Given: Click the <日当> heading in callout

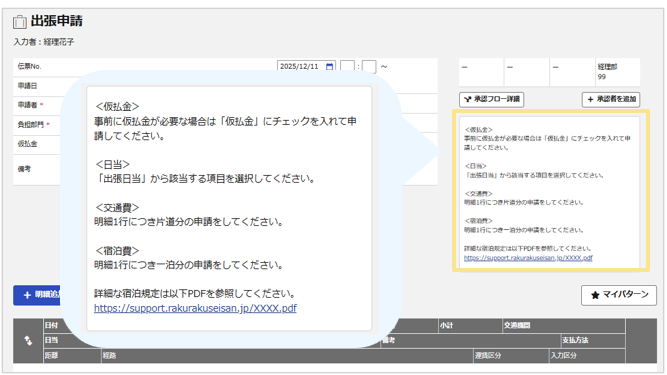Looking at the screenshot, I should pyautogui.click(x=112, y=165).
